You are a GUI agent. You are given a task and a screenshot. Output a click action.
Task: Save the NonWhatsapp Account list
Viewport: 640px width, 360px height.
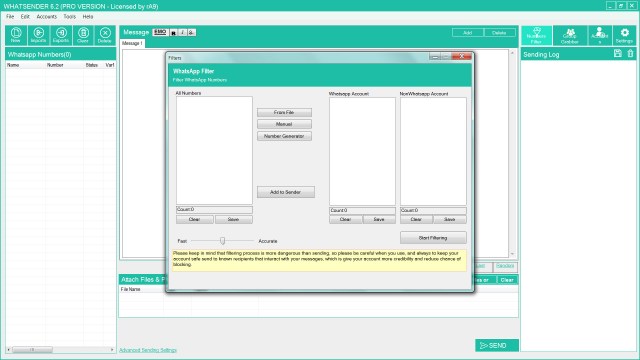point(450,220)
